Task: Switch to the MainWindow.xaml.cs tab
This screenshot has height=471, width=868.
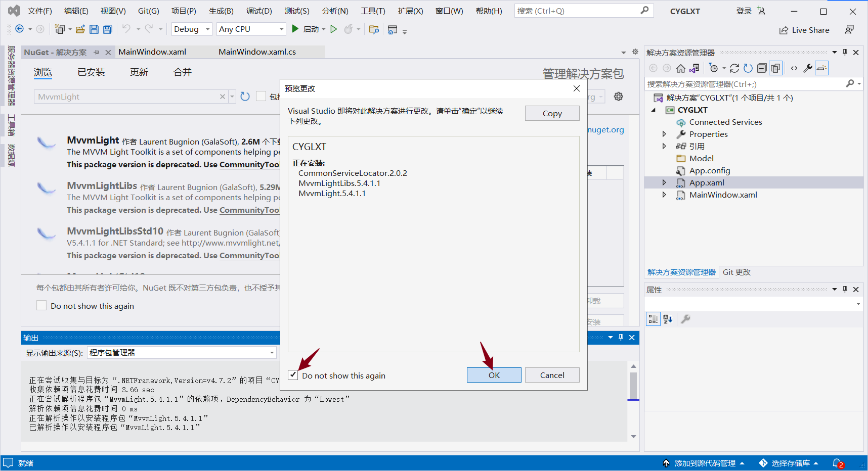Action: click(x=257, y=52)
